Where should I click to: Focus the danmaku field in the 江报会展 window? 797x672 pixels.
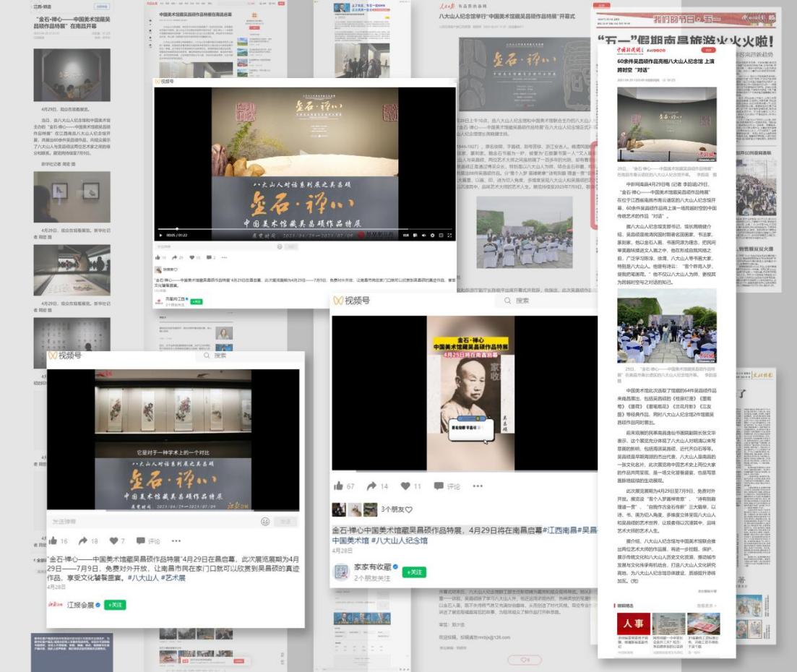coord(153,522)
